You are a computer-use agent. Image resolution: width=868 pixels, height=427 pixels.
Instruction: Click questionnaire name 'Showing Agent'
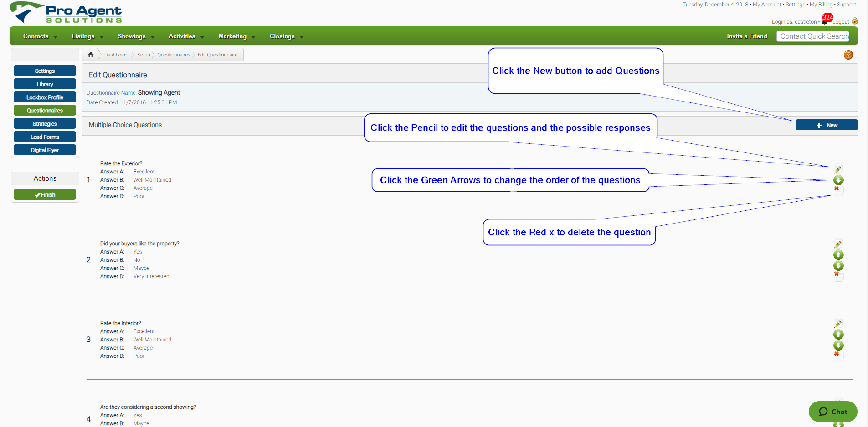tap(159, 92)
